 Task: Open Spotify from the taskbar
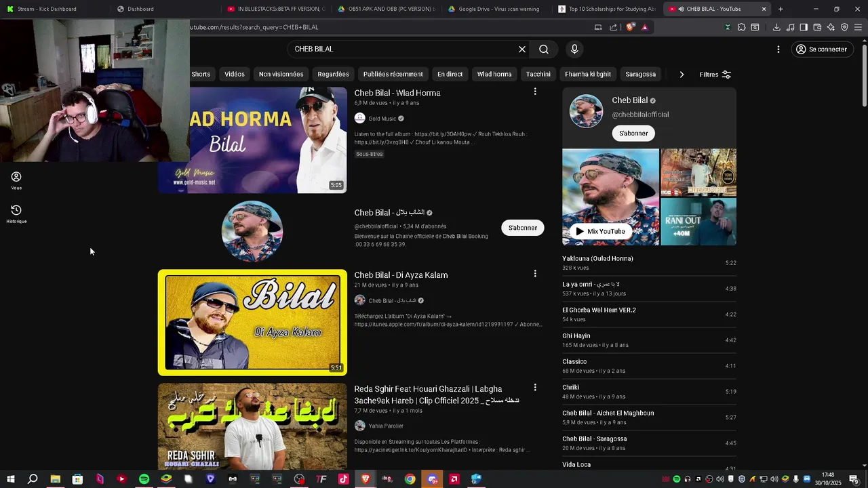(144, 479)
